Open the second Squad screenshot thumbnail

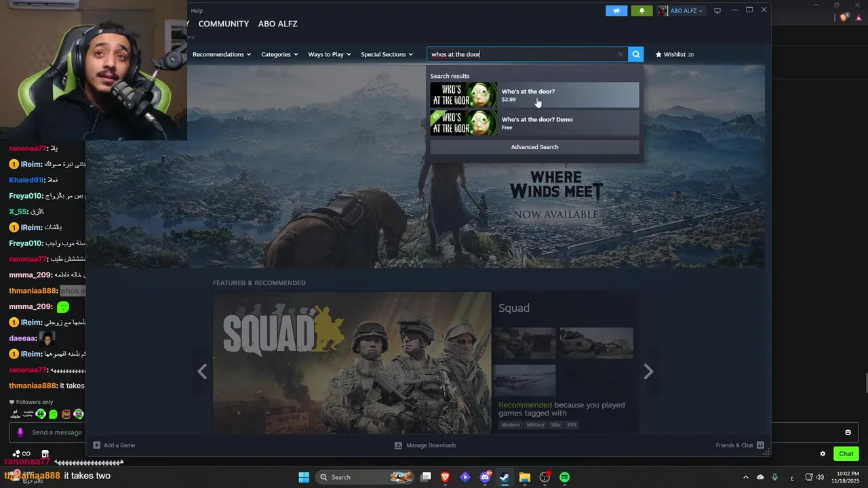596,343
